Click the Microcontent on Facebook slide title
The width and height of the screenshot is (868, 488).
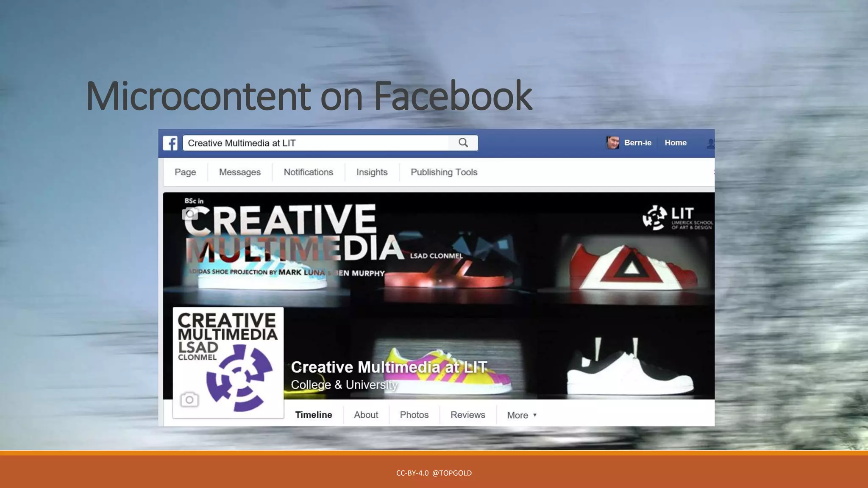[309, 96]
